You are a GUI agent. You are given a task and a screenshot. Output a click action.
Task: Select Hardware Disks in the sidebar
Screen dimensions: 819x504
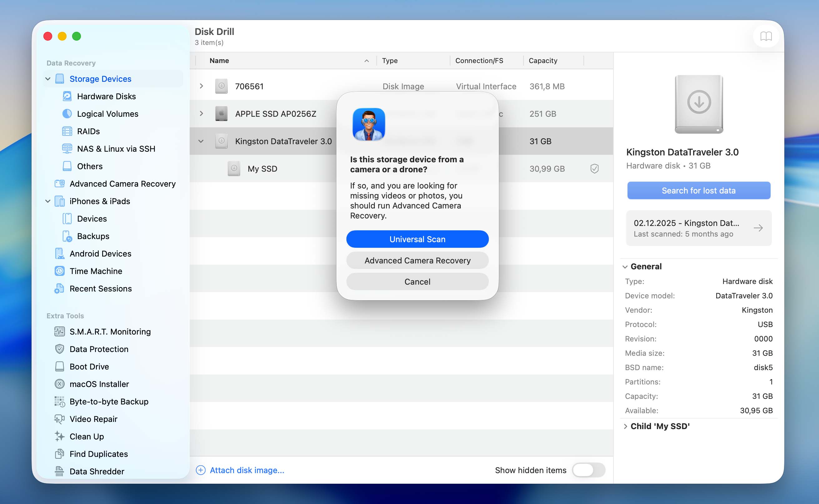[107, 96]
